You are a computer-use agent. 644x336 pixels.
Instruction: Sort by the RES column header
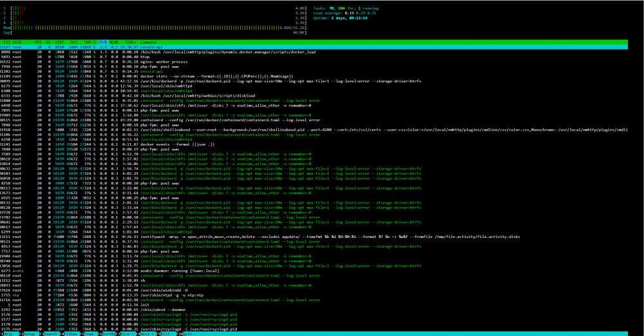74,43
